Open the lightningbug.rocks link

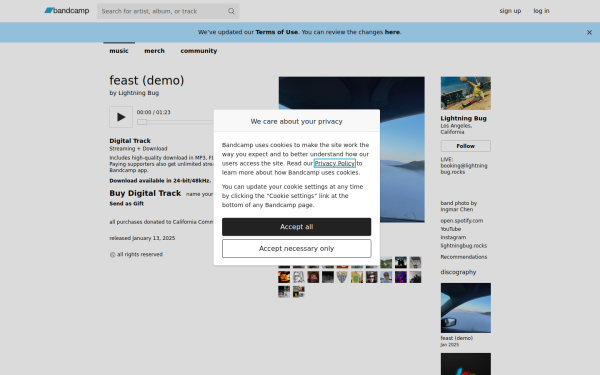click(x=463, y=246)
